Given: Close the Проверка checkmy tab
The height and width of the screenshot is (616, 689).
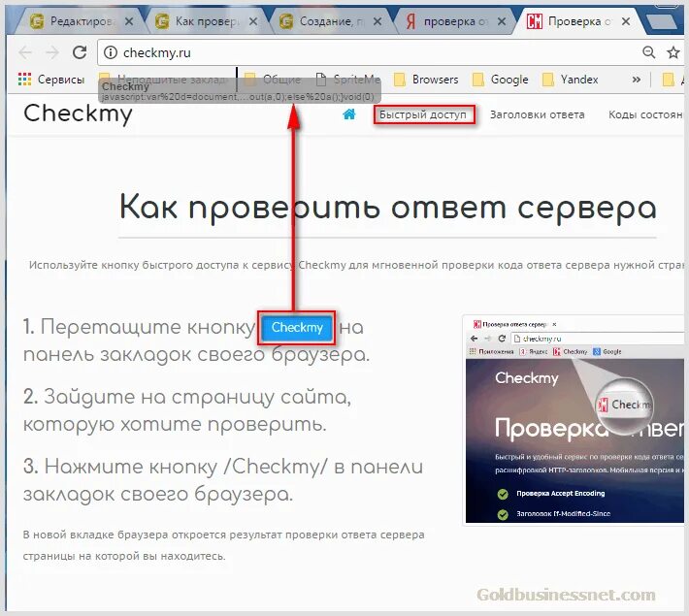Looking at the screenshot, I should point(626,21).
